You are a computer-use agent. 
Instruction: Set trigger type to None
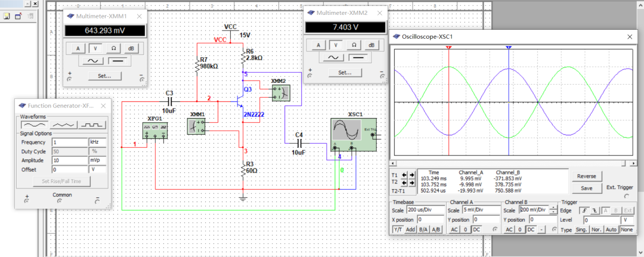point(627,230)
